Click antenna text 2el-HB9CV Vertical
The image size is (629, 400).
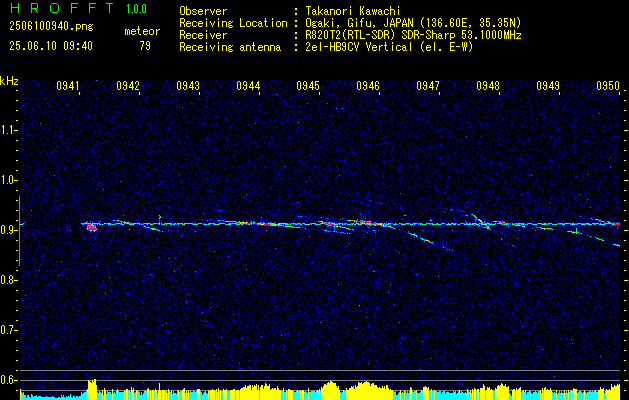pos(359,47)
